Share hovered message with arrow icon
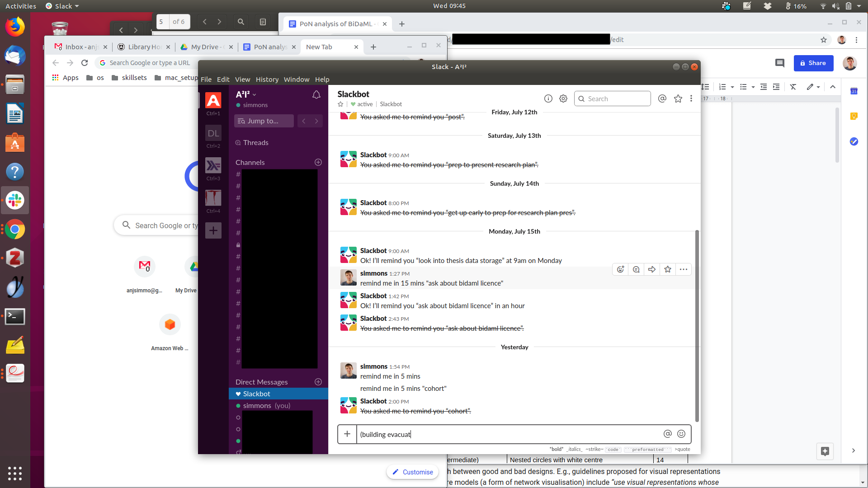 click(652, 269)
